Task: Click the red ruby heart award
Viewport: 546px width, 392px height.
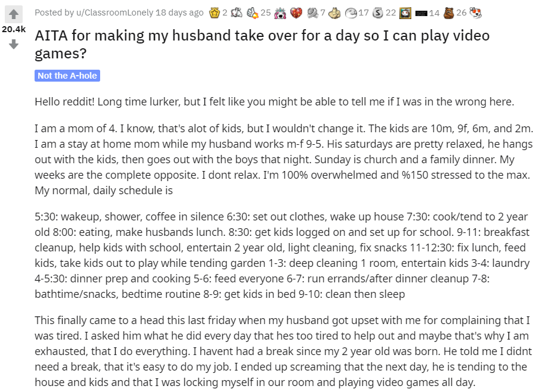Action: point(296,13)
